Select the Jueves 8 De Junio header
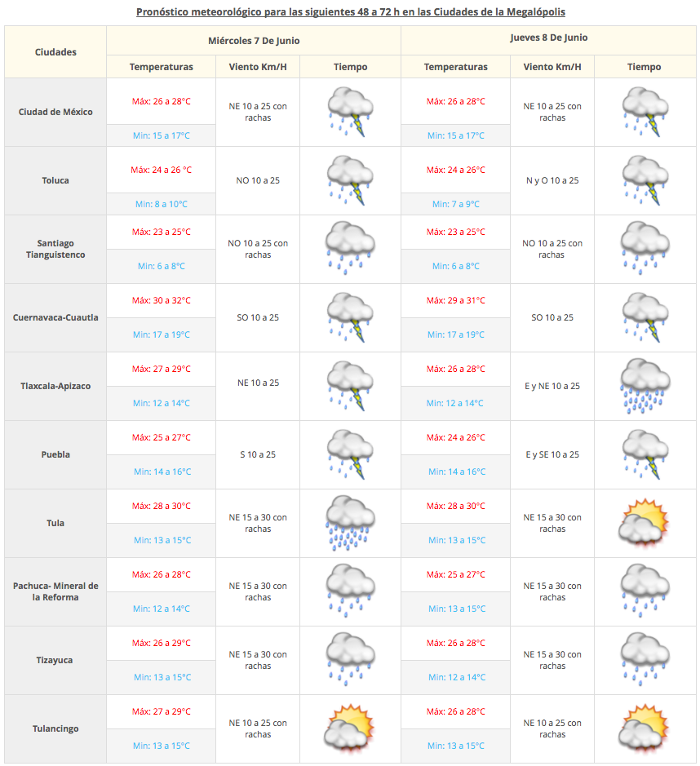Viewport: 700px width, 766px height. tap(547, 38)
